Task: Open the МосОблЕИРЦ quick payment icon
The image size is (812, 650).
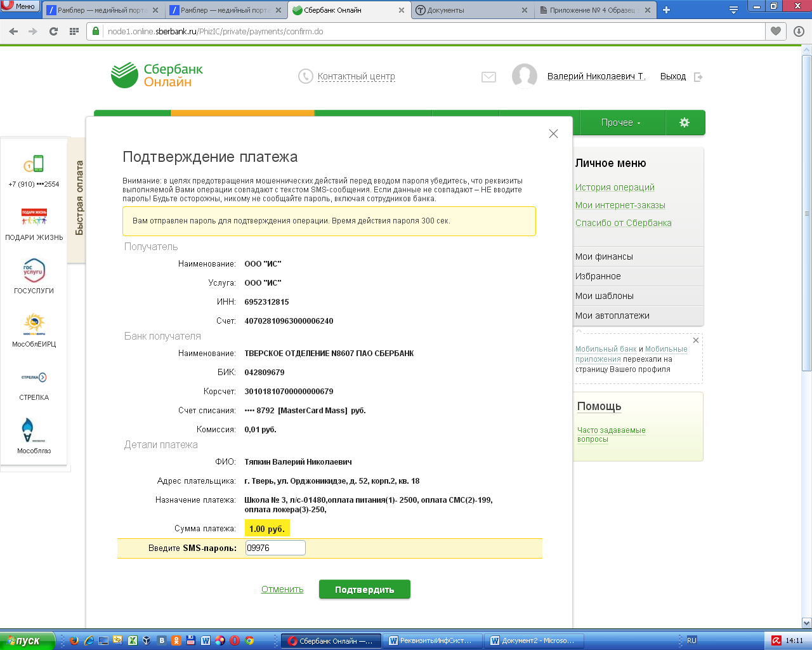Action: click(x=34, y=324)
